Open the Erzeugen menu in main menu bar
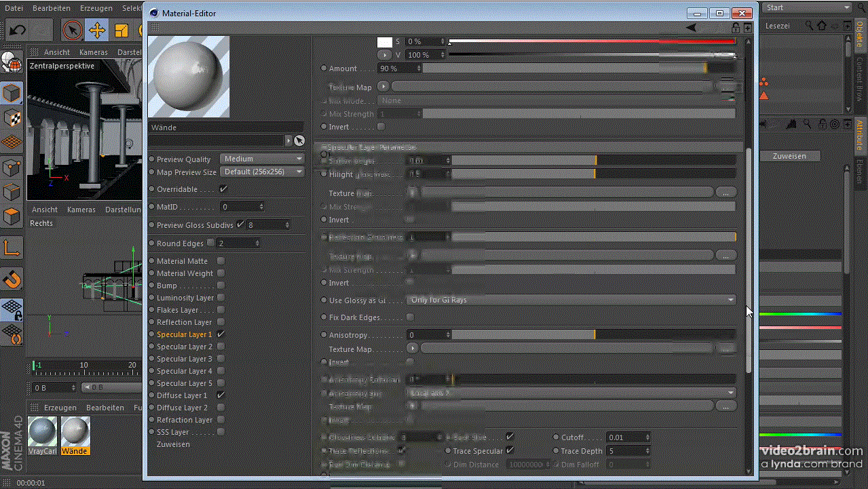The width and height of the screenshot is (868, 489). click(x=96, y=8)
